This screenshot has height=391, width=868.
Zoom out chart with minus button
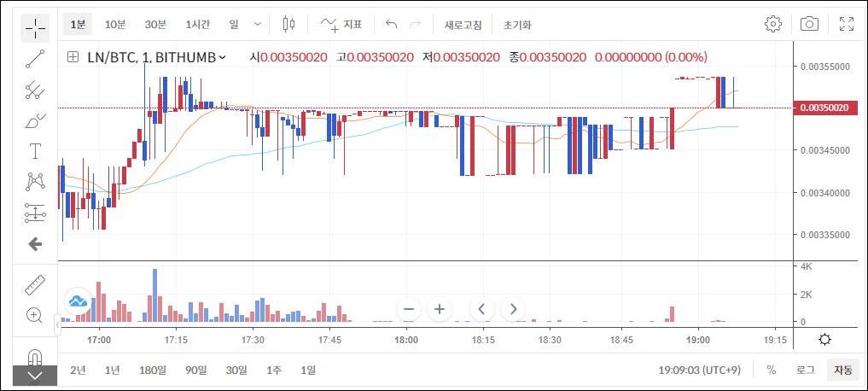coord(409,309)
